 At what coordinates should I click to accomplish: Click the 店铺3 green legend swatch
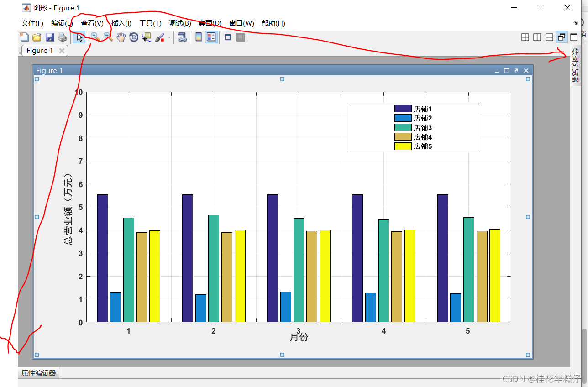point(403,127)
